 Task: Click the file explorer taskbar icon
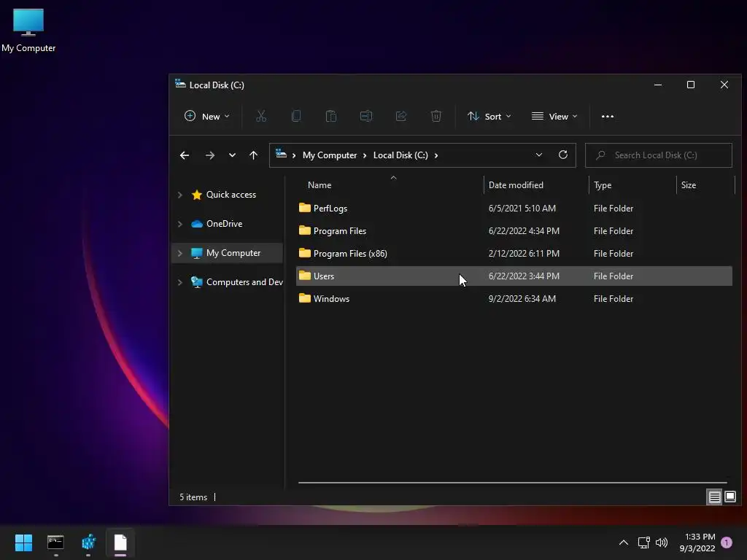120,542
